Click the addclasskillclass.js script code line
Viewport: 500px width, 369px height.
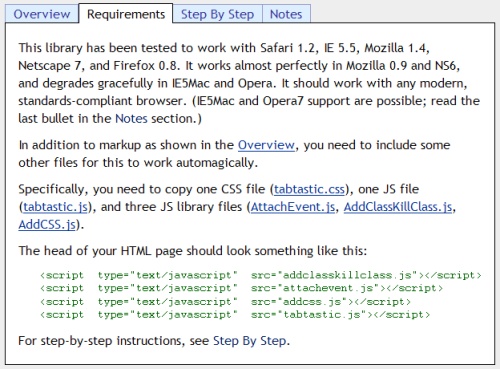pos(261,275)
